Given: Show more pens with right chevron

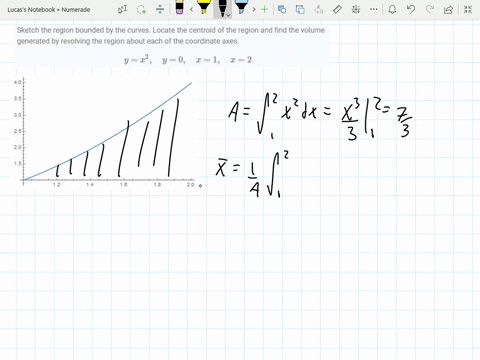Looking at the screenshot, I should tap(254, 9).
